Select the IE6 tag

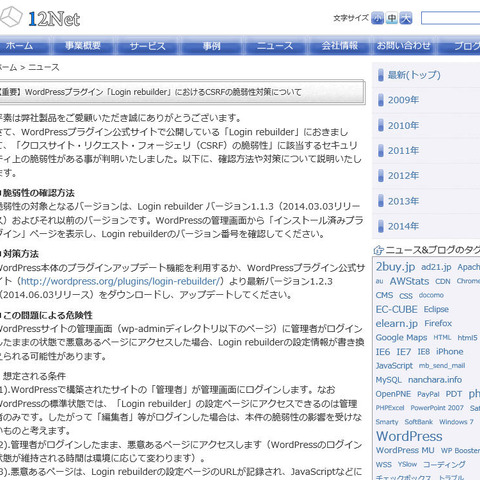[x=383, y=352]
